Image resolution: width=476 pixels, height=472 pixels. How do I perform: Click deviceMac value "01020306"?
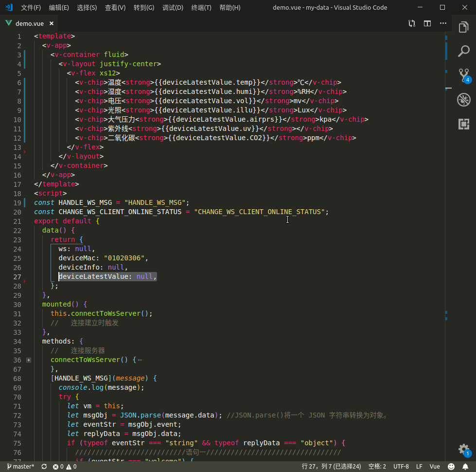124,258
